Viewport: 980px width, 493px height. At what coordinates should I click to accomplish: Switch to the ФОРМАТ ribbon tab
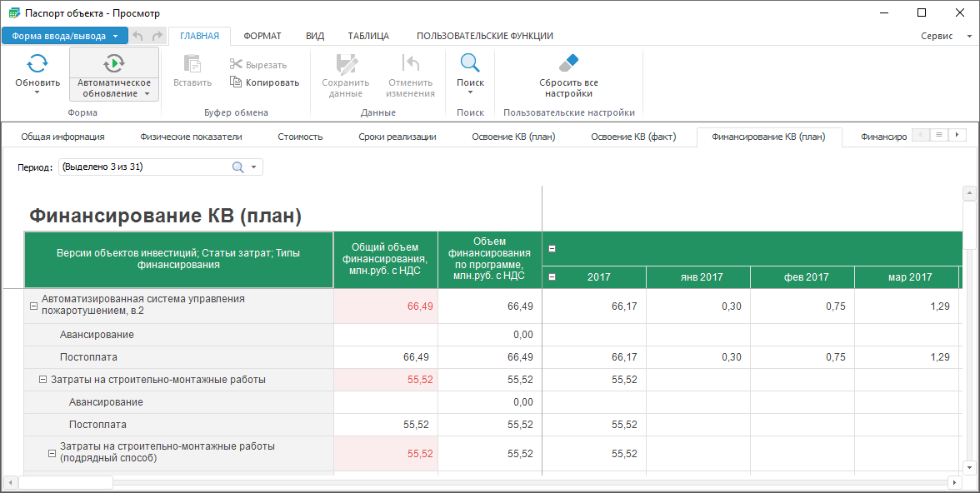262,36
